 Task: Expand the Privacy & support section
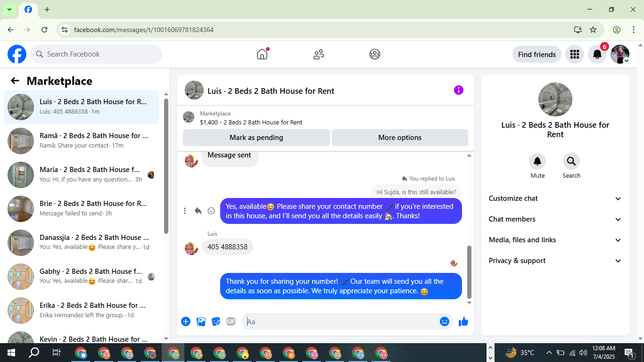[555, 261]
